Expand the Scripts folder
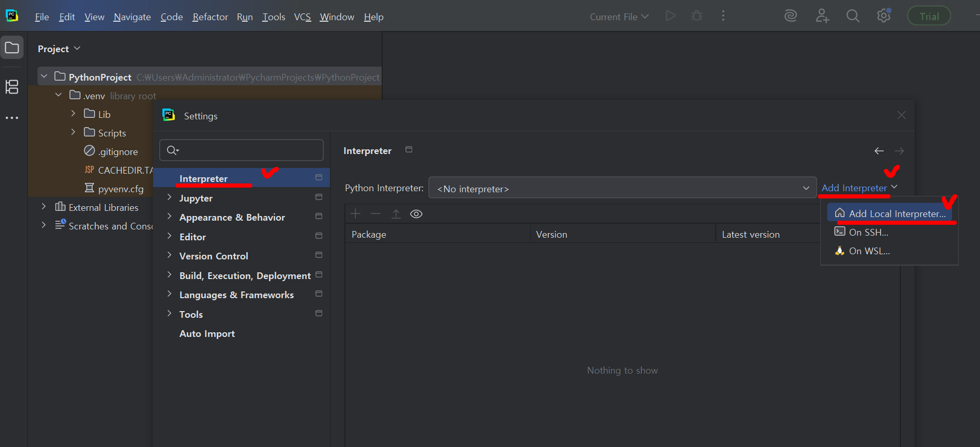This screenshot has height=447, width=980. point(73,132)
